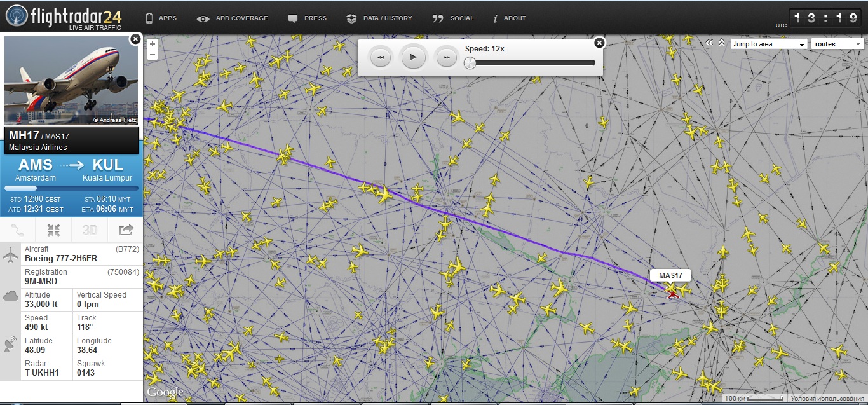Open the Apps menu
868x405 pixels.
(161, 18)
